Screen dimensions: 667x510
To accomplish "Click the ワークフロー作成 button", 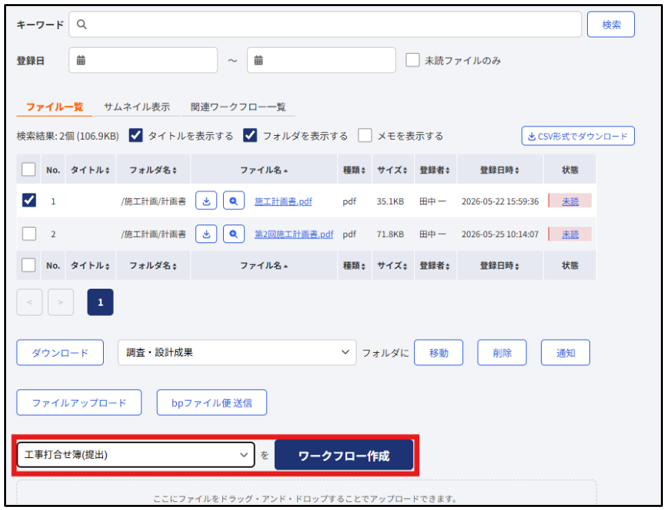I will [344, 455].
